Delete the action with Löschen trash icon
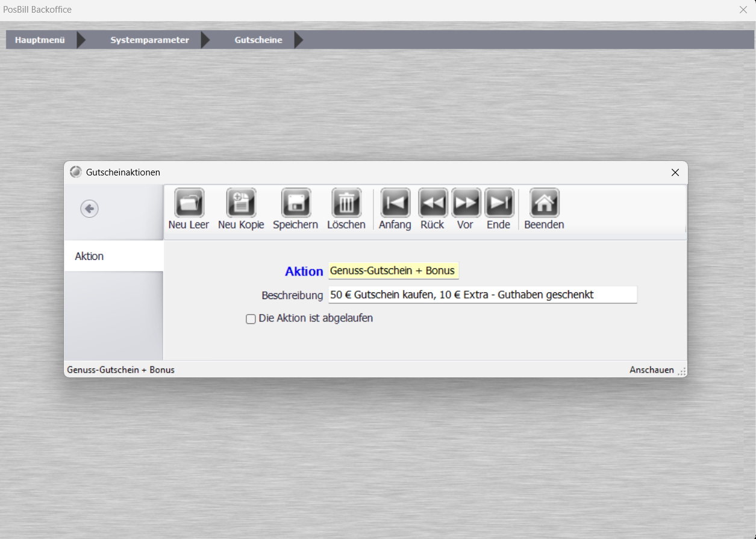Image resolution: width=756 pixels, height=539 pixels. pyautogui.click(x=346, y=203)
